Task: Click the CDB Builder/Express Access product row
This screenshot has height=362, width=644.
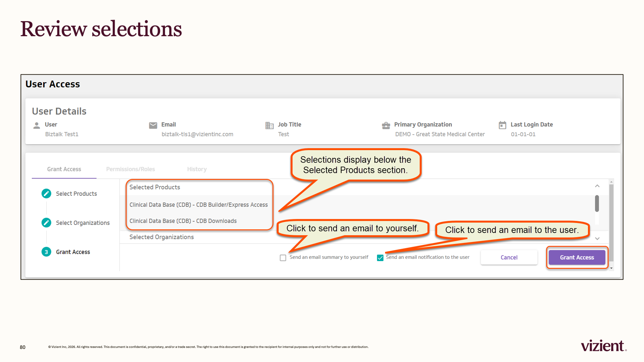Action: tap(199, 205)
